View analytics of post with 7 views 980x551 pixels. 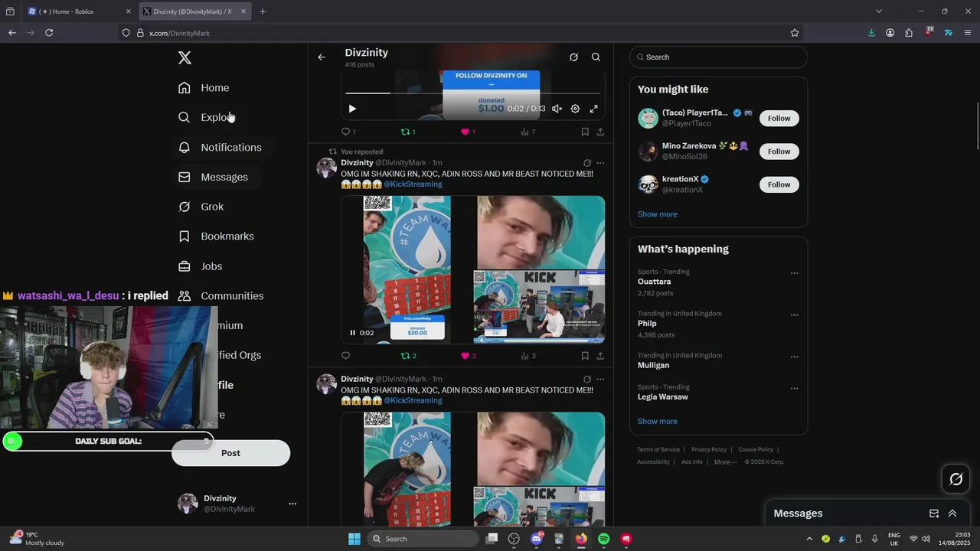(528, 132)
